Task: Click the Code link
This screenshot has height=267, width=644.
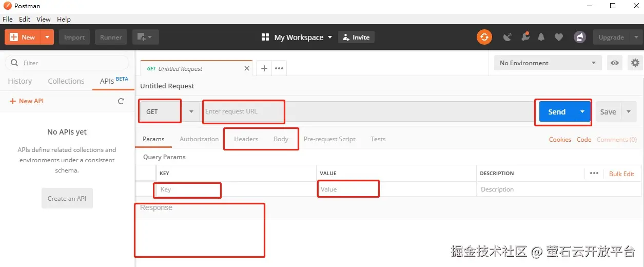Action: coord(584,140)
